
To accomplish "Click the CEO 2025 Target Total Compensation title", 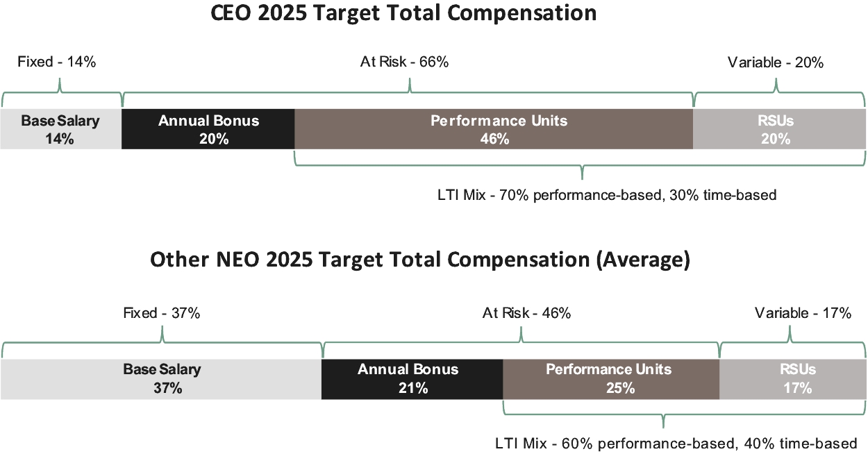I will [x=404, y=13].
